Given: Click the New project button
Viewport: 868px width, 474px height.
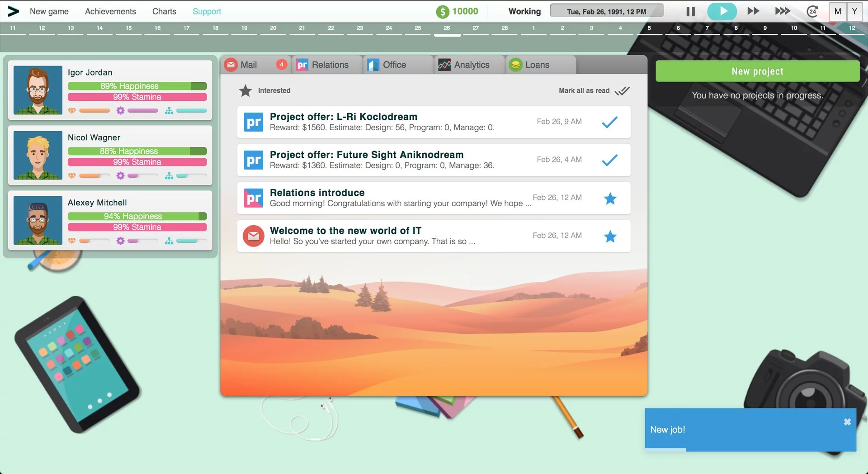Looking at the screenshot, I should tap(757, 71).
